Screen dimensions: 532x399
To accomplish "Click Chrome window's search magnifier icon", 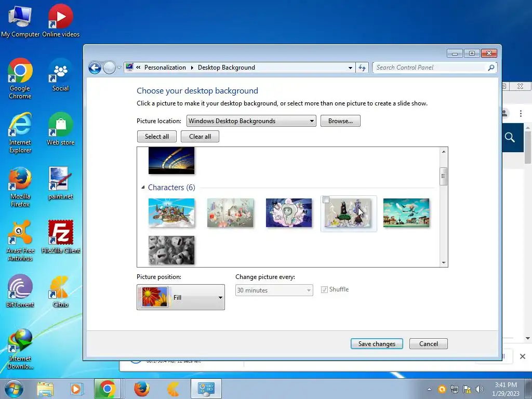I will 510,137.
